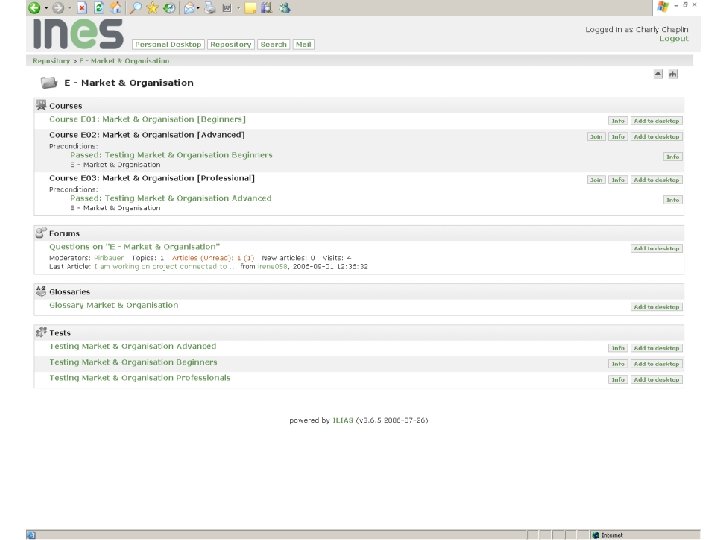Click the Research book toolbar icon

pyautogui.click(x=267, y=7)
